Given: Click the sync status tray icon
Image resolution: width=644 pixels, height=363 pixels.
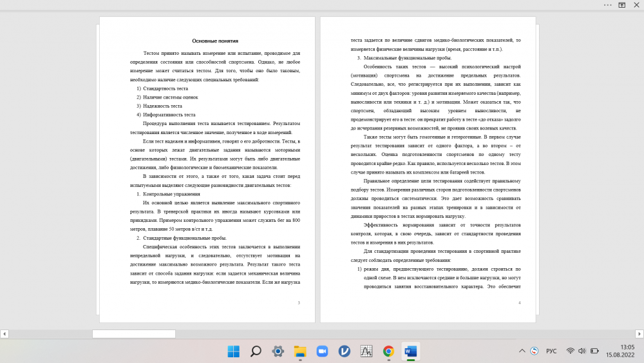Looking at the screenshot, I should click(x=535, y=351).
